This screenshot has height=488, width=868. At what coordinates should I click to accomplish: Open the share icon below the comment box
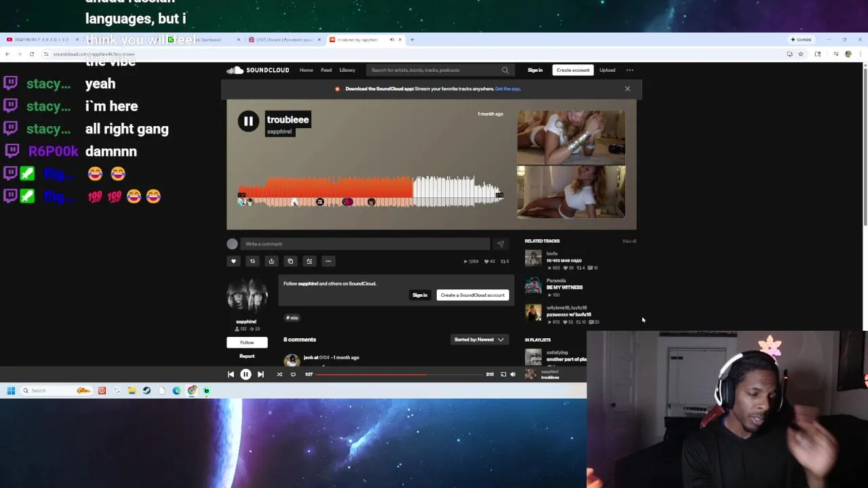pos(271,262)
